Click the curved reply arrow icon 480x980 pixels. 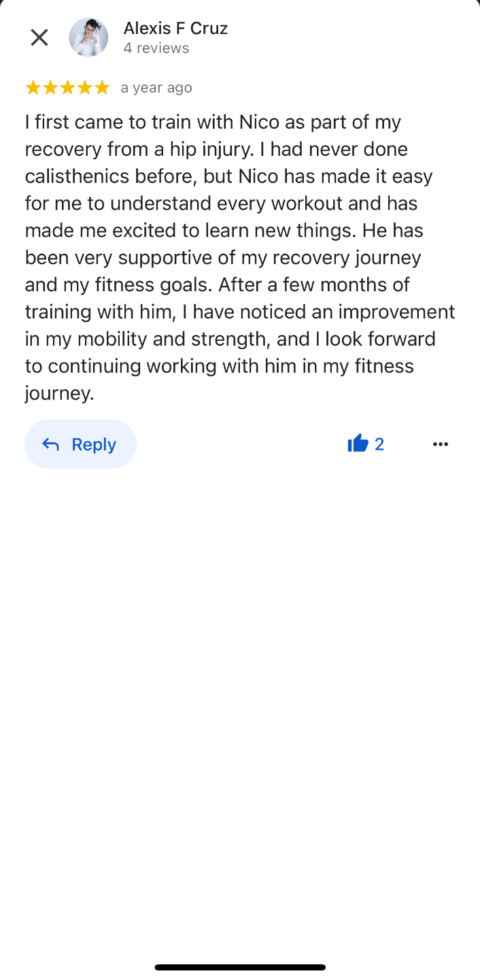[51, 444]
